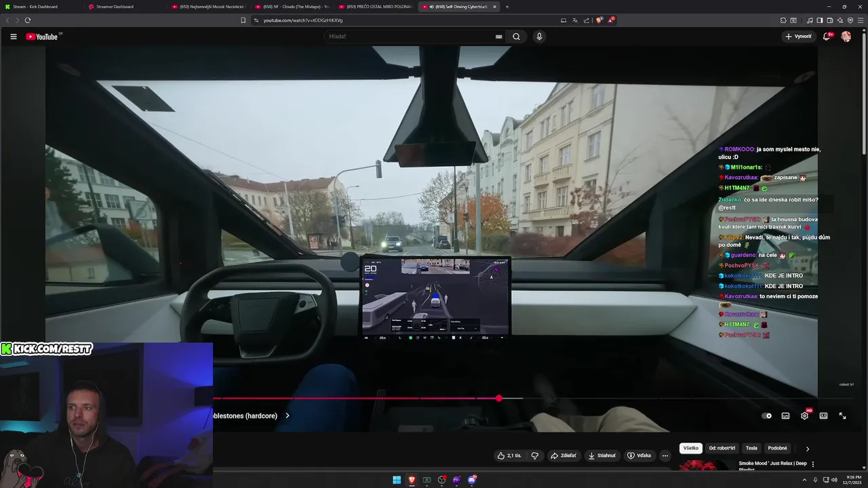This screenshot has width=868, height=488.
Task: Click the youtube.com address bar URL
Action: 303,20
